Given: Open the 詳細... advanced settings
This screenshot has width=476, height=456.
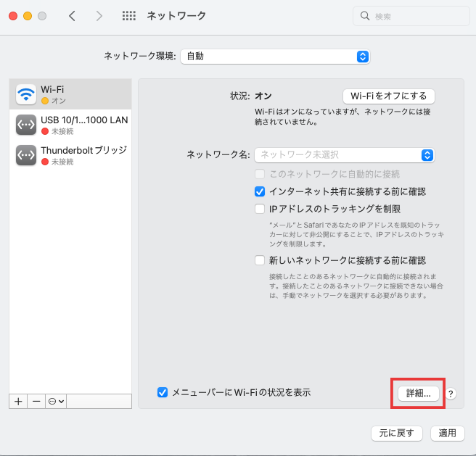Looking at the screenshot, I should pyautogui.click(x=418, y=393).
